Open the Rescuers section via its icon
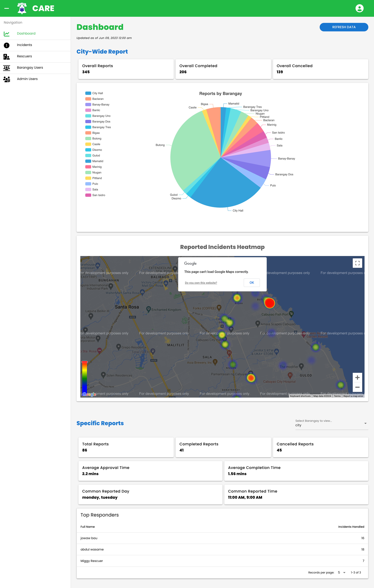 [7, 57]
